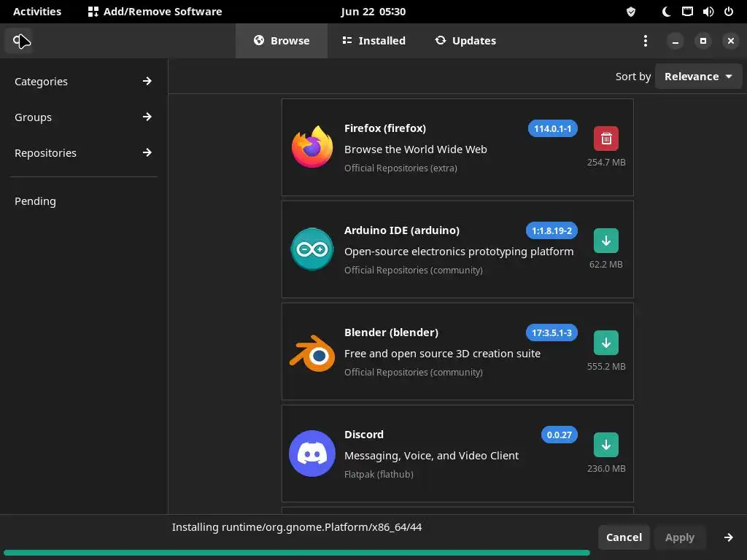Click the Firefox app logo
Image resolution: width=747 pixels, height=560 pixels.
[312, 147]
